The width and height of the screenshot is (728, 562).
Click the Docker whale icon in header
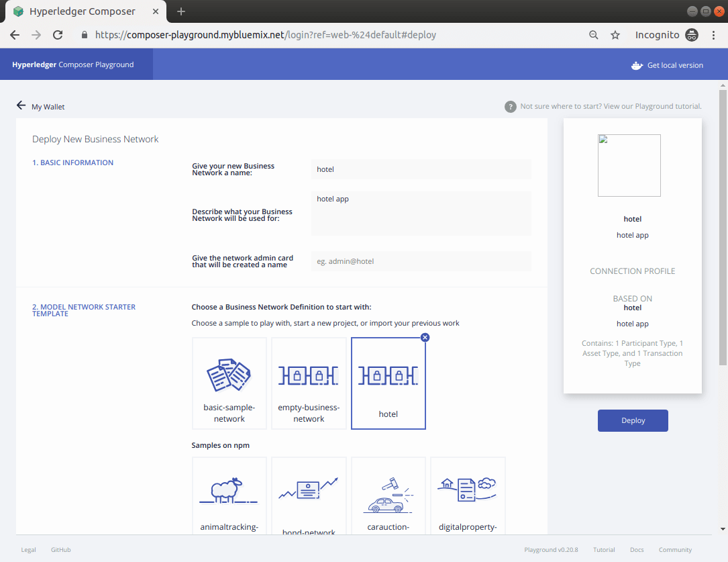[x=637, y=66]
